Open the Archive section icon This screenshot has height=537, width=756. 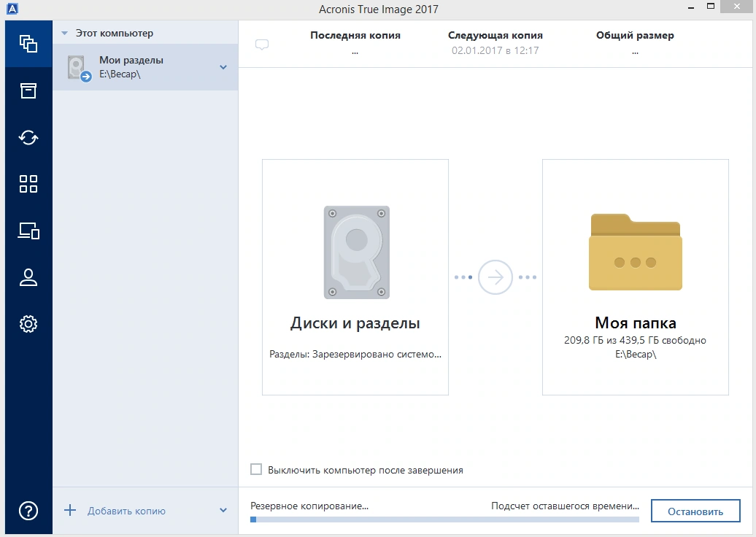(28, 90)
